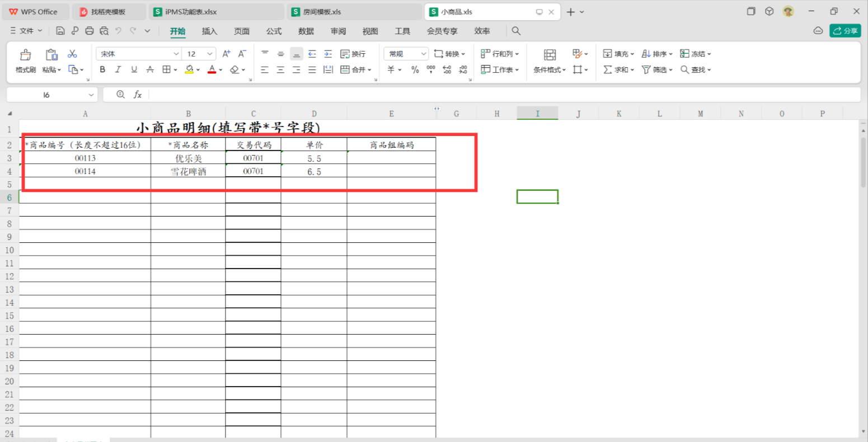Select cell containing 雪花啤酒
Image resolution: width=868 pixels, height=442 pixels.
(x=188, y=172)
